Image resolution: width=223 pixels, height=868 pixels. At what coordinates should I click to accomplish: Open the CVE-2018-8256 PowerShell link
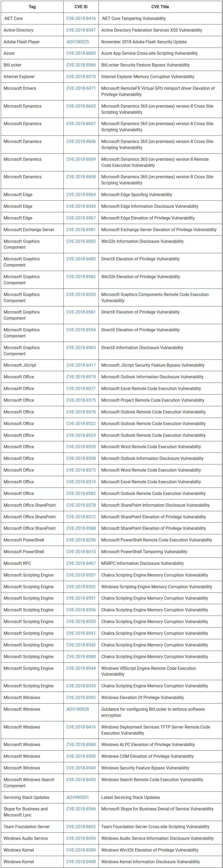tap(81, 540)
